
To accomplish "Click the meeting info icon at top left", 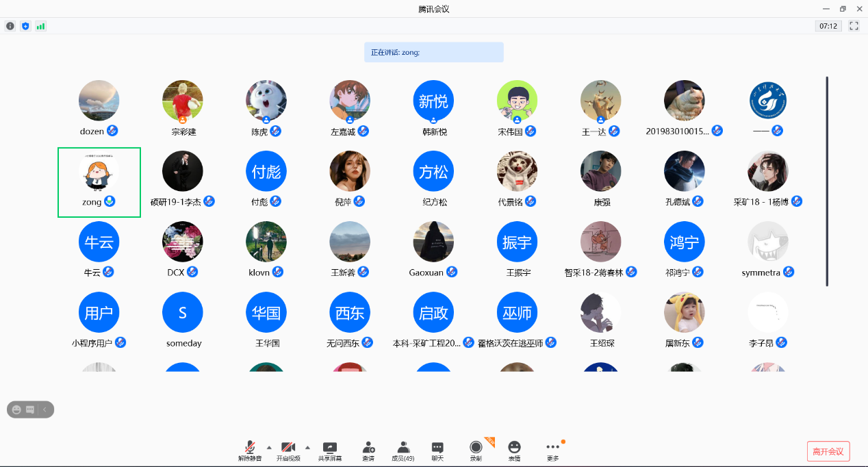I will tap(10, 26).
